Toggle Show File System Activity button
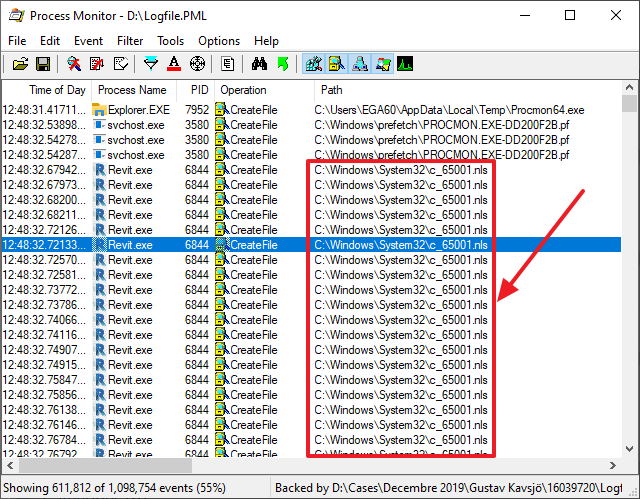The image size is (640, 499). click(x=337, y=64)
